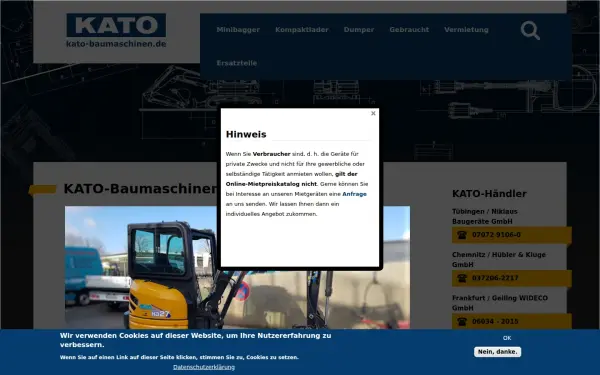Click the kato-baumaschinen.de text under logo
600x375 pixels.
point(116,44)
